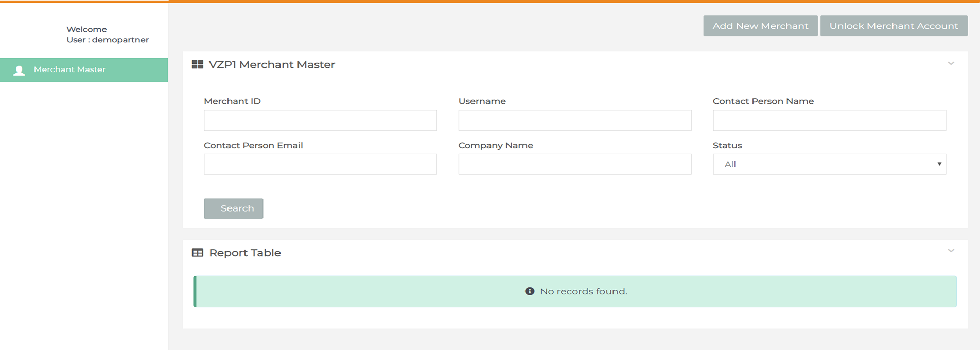Viewport: 980px width, 350px height.
Task: Click the Contact Person Email field
Action: tap(320, 164)
